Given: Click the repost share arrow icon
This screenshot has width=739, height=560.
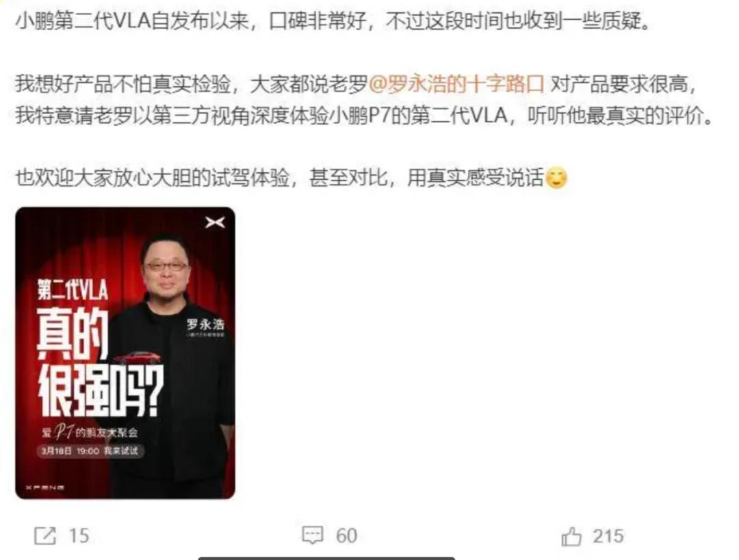Looking at the screenshot, I should click(x=45, y=536).
